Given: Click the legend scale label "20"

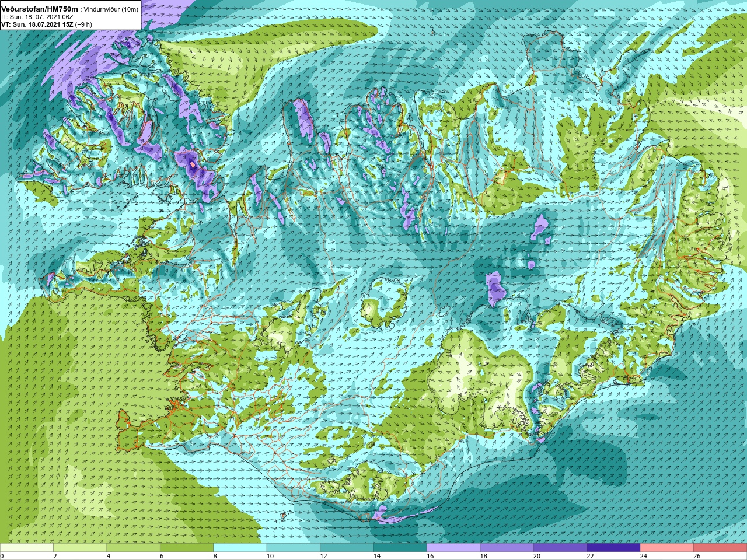Looking at the screenshot, I should 536,556.
